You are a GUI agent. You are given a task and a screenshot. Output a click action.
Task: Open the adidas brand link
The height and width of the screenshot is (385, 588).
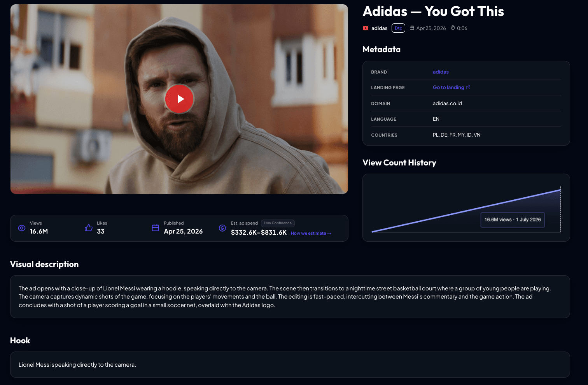[441, 72]
